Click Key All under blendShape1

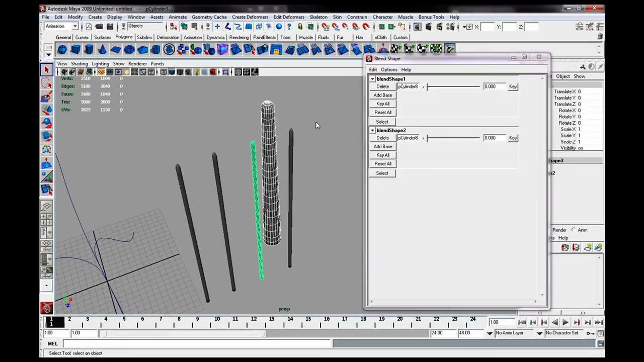[382, 104]
